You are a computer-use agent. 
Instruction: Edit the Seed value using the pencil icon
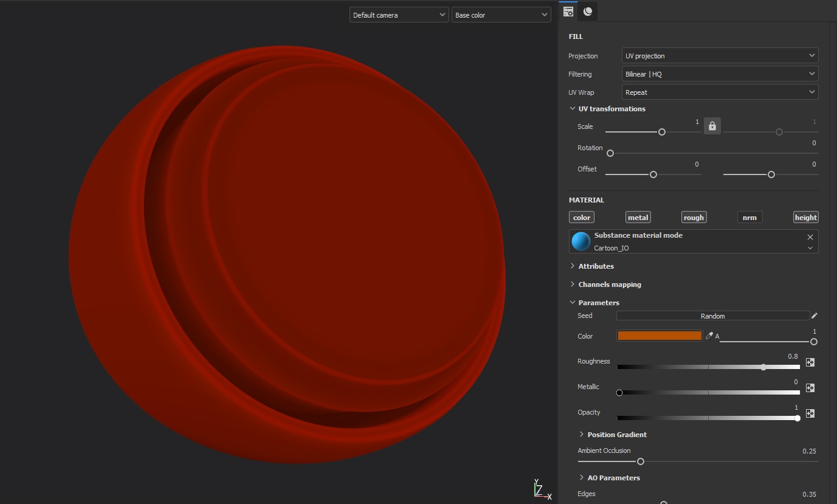tap(815, 316)
